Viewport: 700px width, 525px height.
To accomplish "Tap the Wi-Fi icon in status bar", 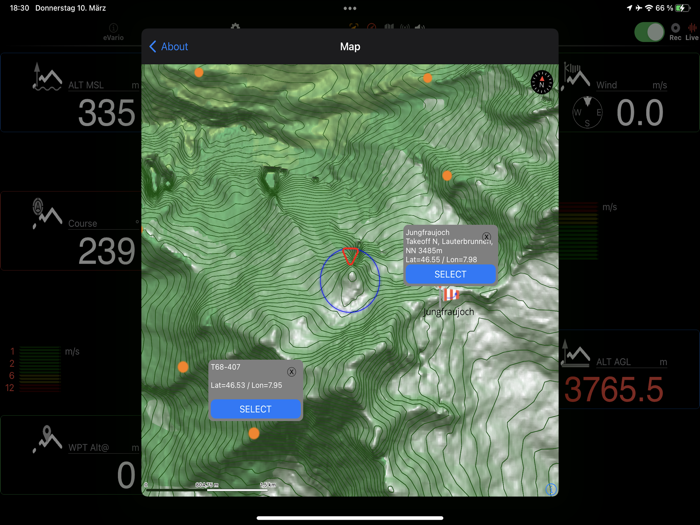I will pyautogui.click(x=649, y=8).
